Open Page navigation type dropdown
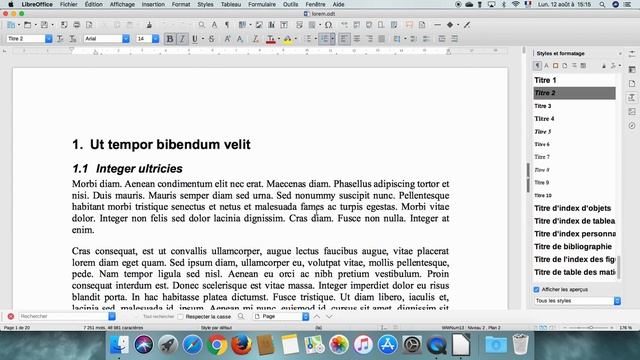 [305, 316]
